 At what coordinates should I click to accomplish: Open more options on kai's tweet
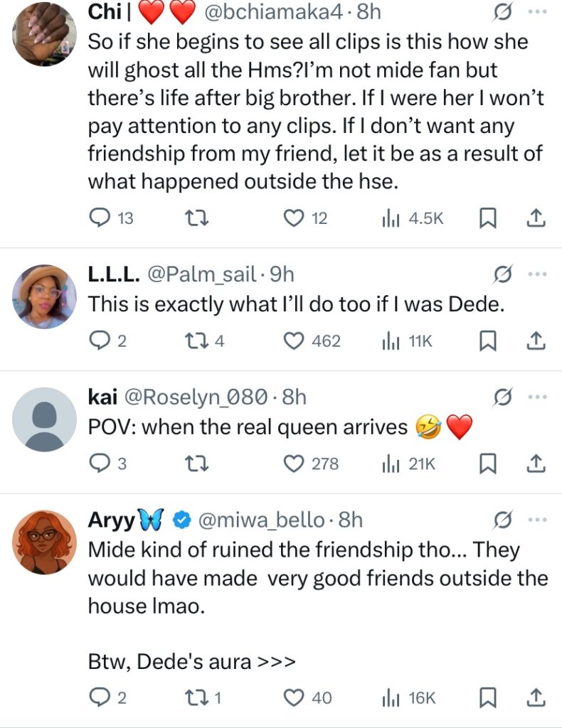click(x=536, y=397)
